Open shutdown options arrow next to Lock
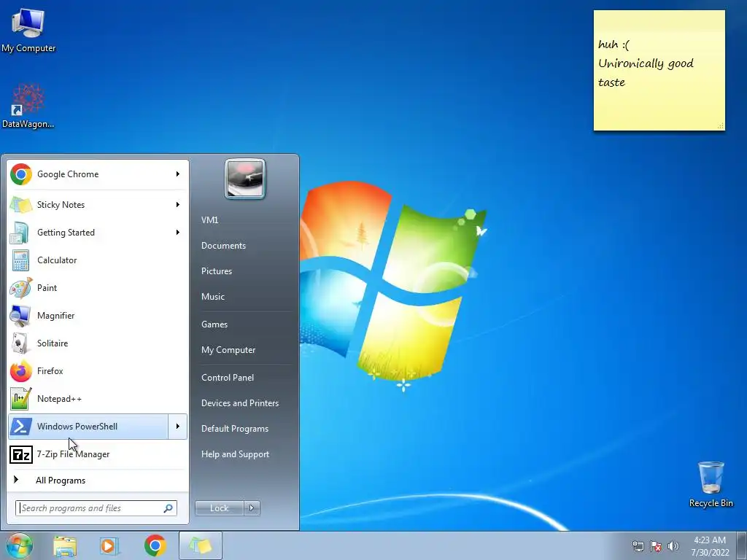This screenshot has width=747, height=560. (252, 508)
